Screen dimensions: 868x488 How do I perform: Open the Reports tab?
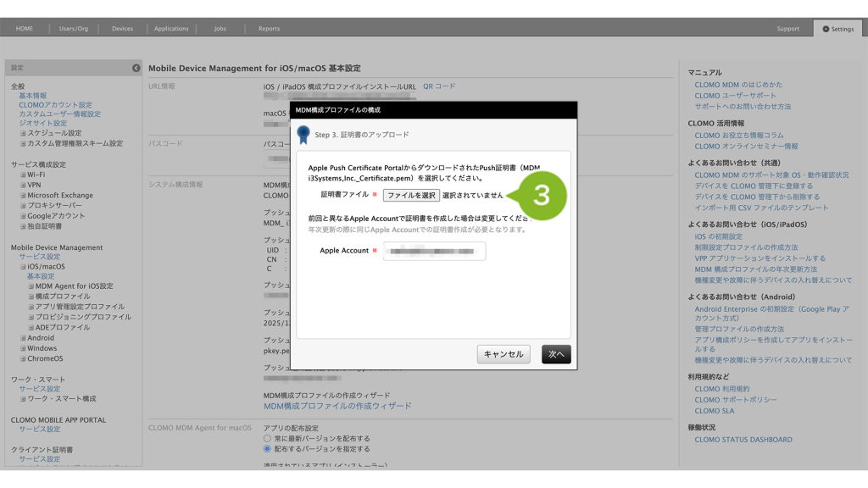pos(269,29)
